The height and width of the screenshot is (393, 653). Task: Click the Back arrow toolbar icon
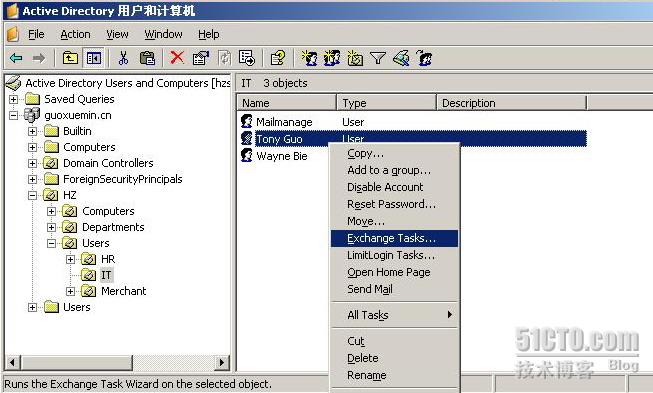[x=16, y=58]
